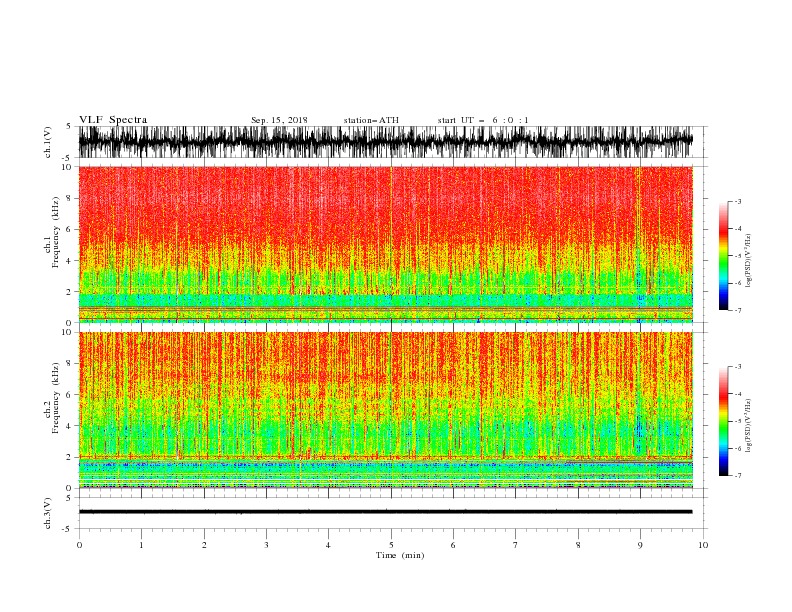
Task: Click the "-7" tick on ch.2 color bar
Action: pos(737,476)
